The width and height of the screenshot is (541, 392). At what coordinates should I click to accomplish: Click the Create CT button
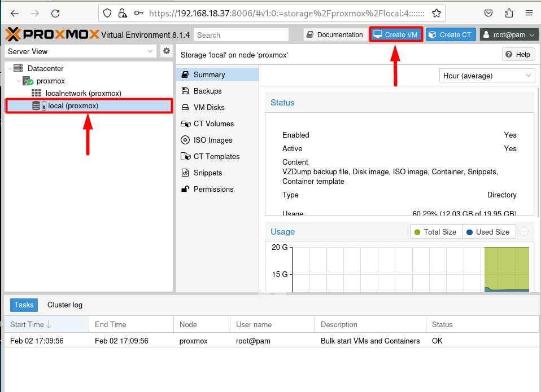click(451, 34)
